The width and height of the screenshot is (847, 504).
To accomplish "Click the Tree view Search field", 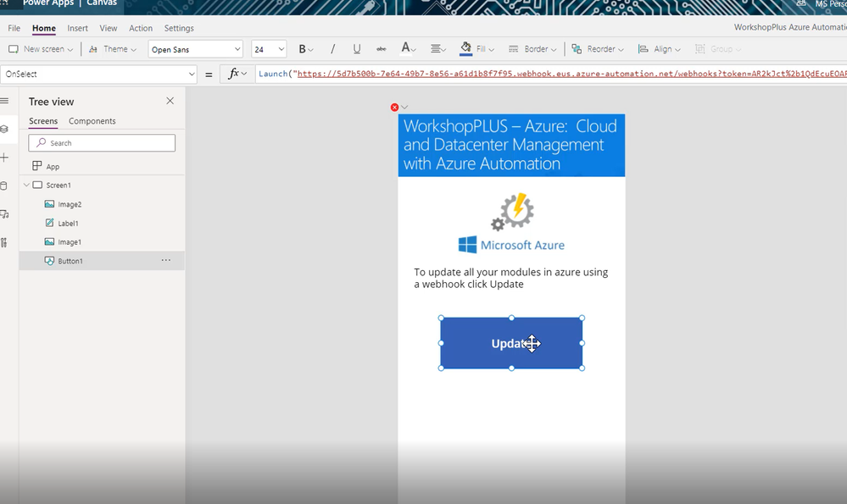I will (102, 143).
